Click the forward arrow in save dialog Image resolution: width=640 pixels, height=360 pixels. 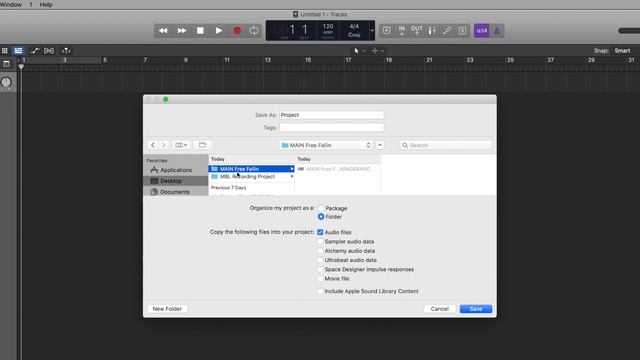point(164,145)
